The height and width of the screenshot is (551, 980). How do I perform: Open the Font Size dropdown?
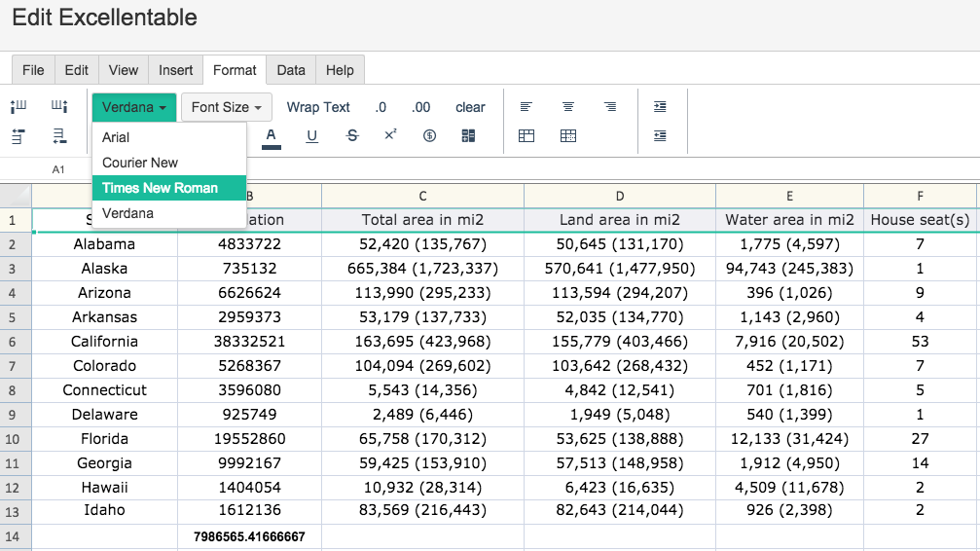point(227,107)
